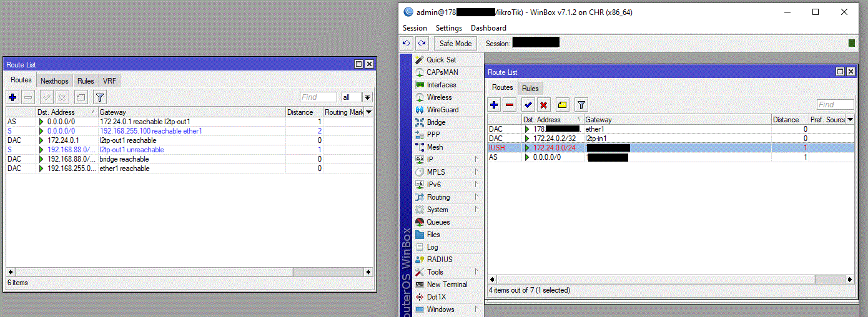Image resolution: width=868 pixels, height=317 pixels.
Task: Open column dropdown in right Route List header
Action: (850, 120)
